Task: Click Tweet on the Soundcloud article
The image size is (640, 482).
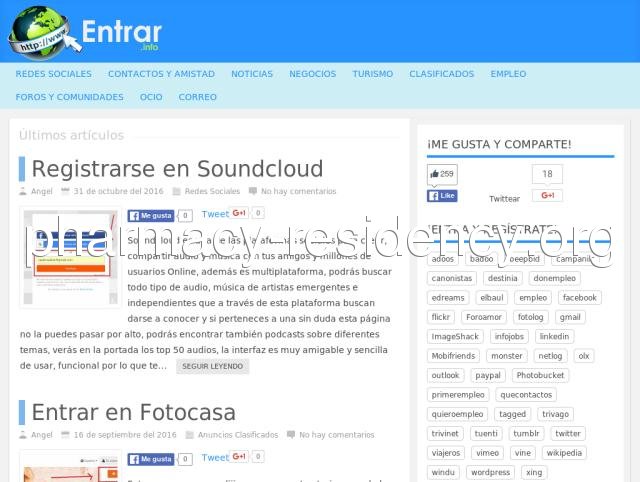Action: click(215, 214)
